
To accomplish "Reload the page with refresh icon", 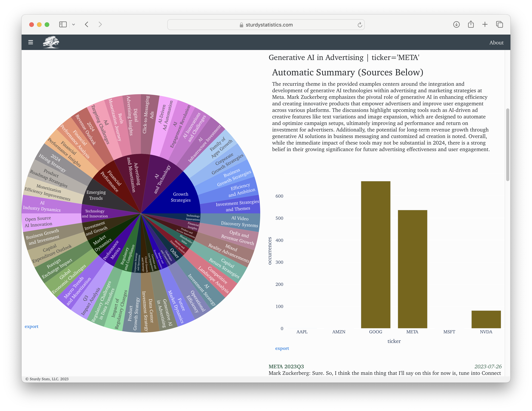I will (x=360, y=25).
